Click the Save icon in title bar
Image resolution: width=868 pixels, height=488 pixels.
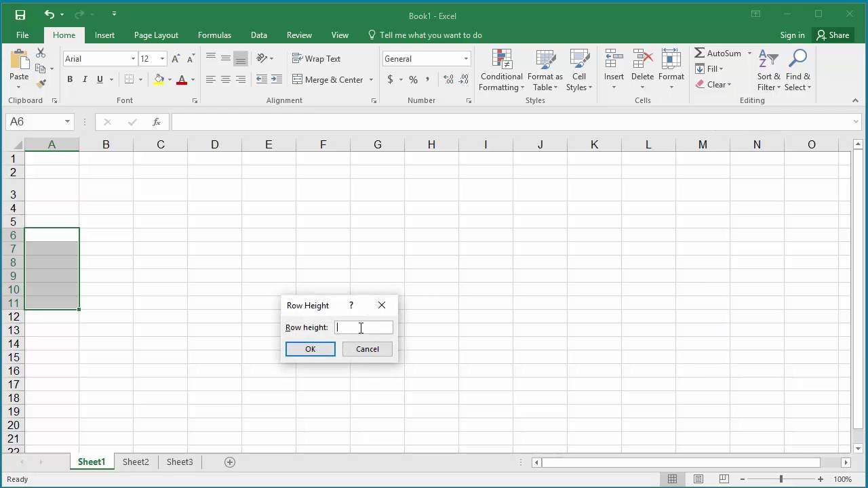(20, 14)
